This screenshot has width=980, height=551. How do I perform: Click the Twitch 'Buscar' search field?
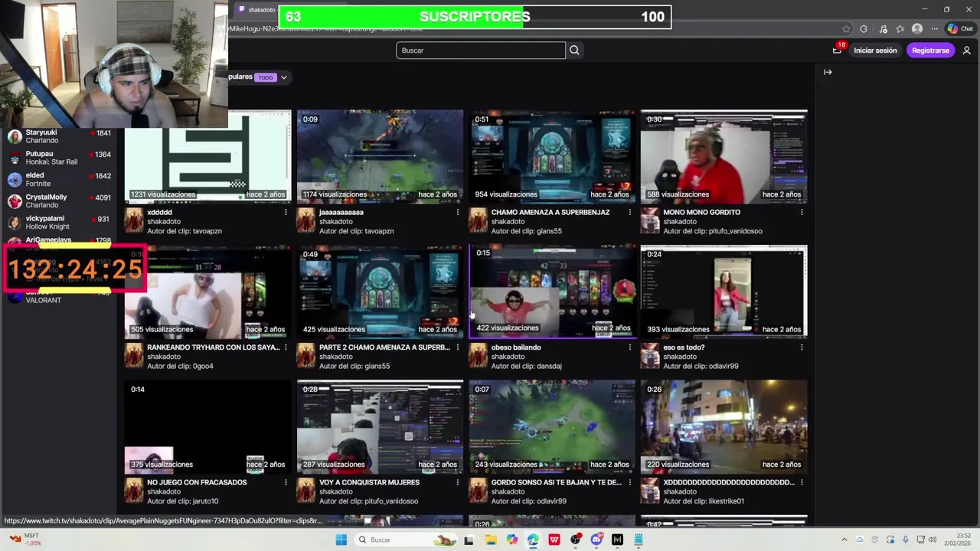pos(481,51)
